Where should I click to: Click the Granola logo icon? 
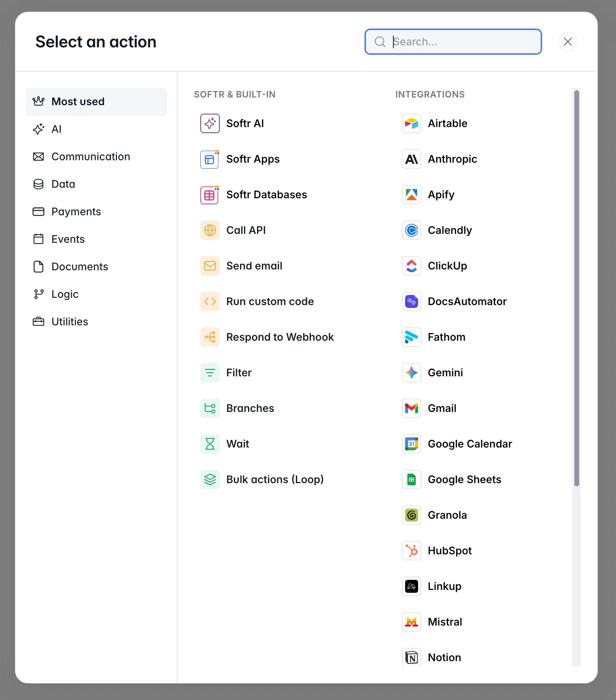click(x=411, y=515)
